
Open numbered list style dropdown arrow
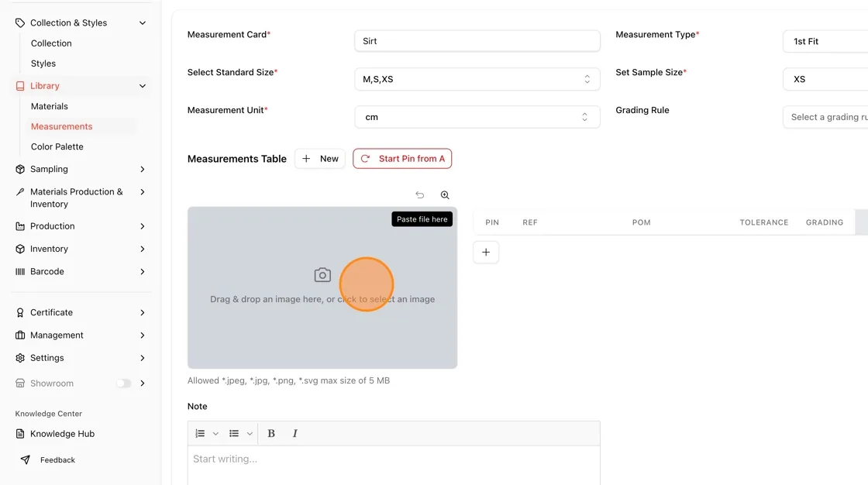click(216, 434)
